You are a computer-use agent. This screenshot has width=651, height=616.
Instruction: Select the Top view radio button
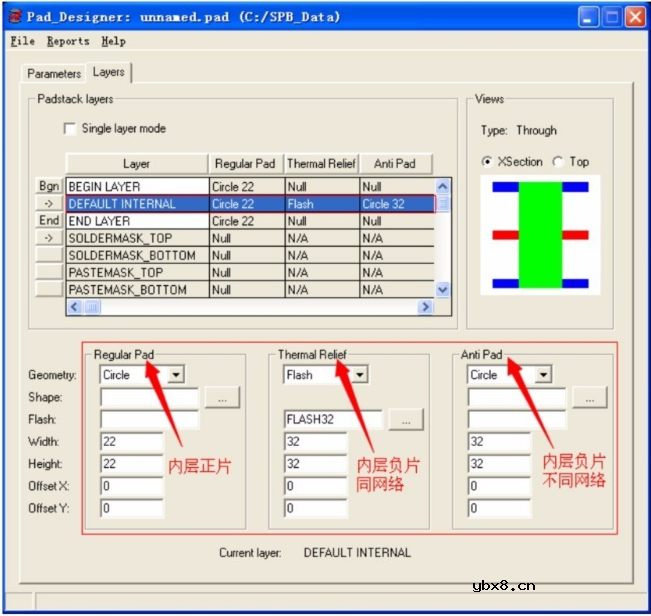[x=558, y=162]
